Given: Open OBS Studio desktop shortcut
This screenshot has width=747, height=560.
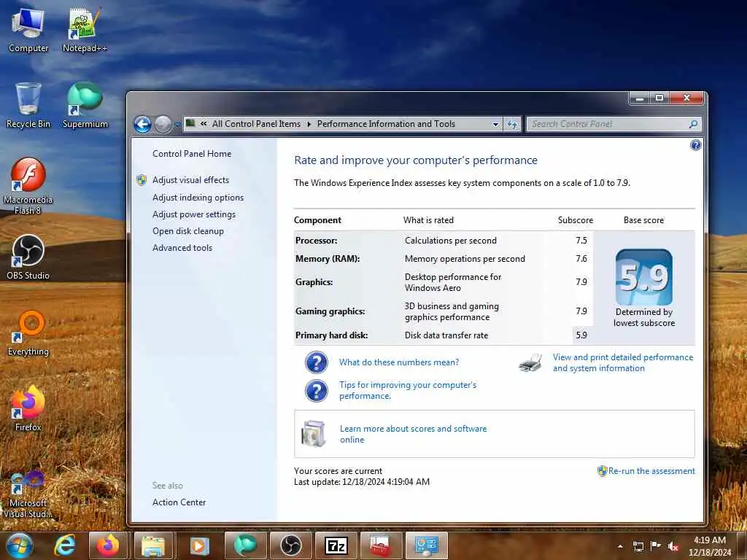Looking at the screenshot, I should (x=28, y=257).
